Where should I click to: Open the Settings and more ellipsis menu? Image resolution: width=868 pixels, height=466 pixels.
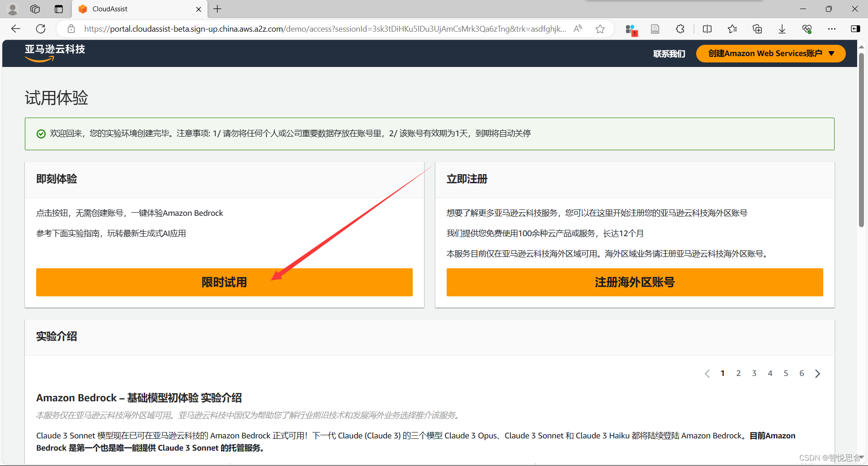[x=832, y=29]
